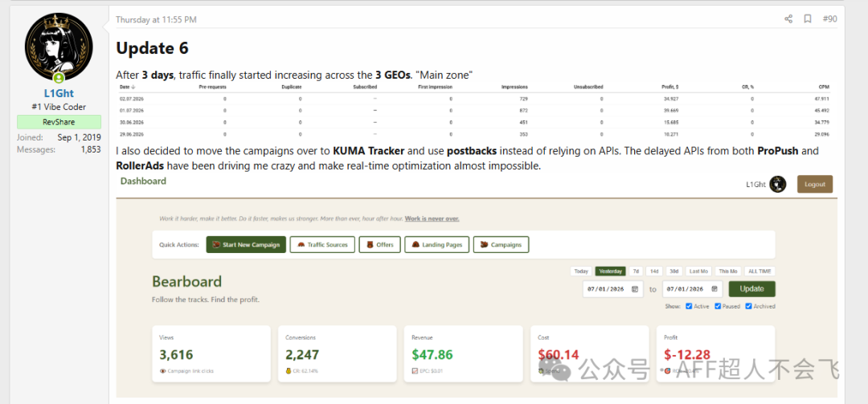Choose the 7d range option
The width and height of the screenshot is (868, 404).
pos(636,271)
